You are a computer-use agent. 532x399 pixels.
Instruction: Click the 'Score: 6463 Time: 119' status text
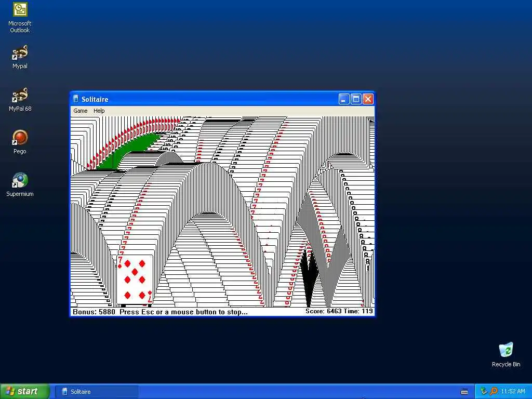(339, 311)
